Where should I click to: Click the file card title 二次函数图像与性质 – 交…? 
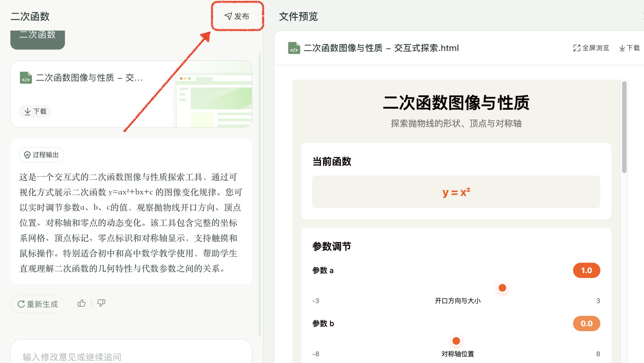[89, 78]
